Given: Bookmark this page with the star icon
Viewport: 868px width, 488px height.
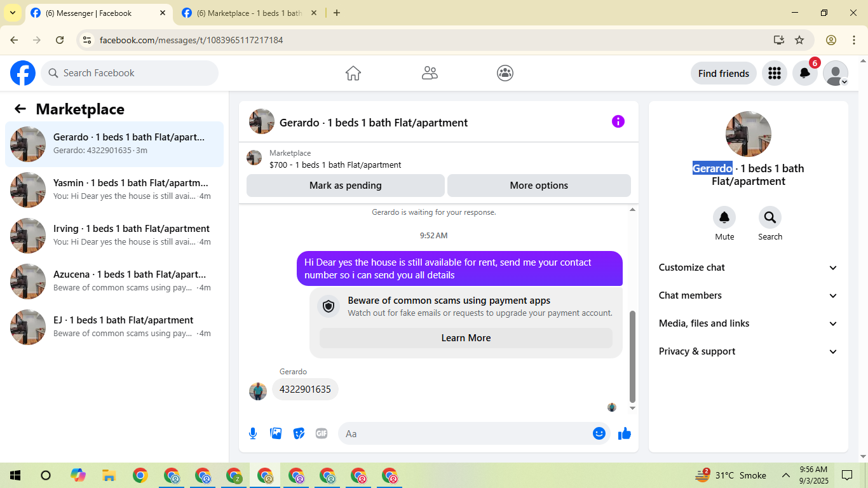Looking at the screenshot, I should coord(799,40).
